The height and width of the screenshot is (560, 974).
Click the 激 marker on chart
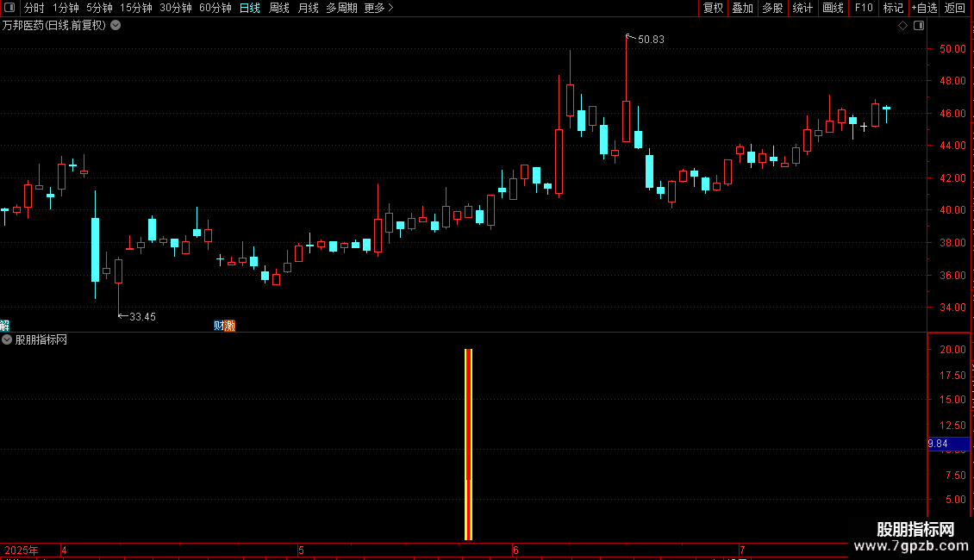click(x=230, y=326)
